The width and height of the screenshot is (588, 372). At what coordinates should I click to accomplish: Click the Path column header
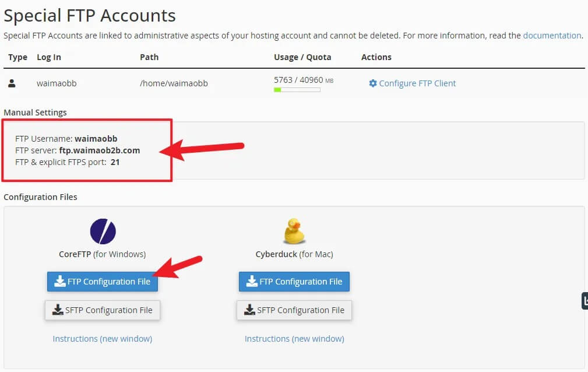149,57
